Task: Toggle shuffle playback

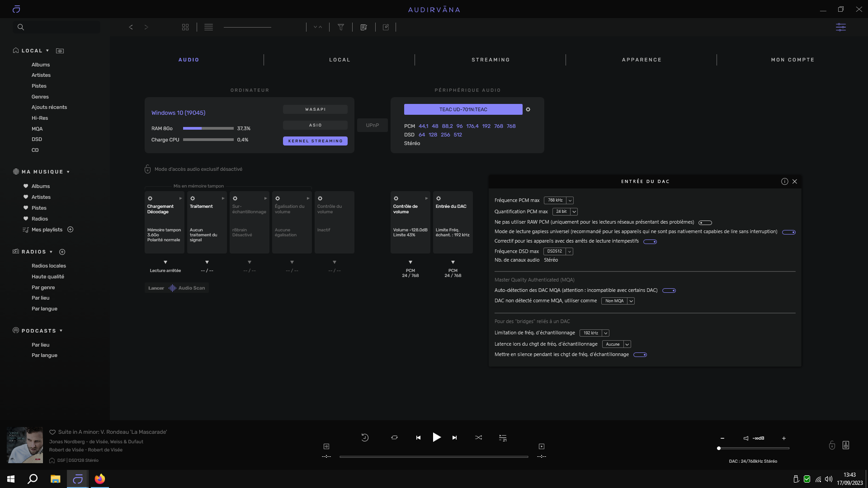Action: point(478,437)
